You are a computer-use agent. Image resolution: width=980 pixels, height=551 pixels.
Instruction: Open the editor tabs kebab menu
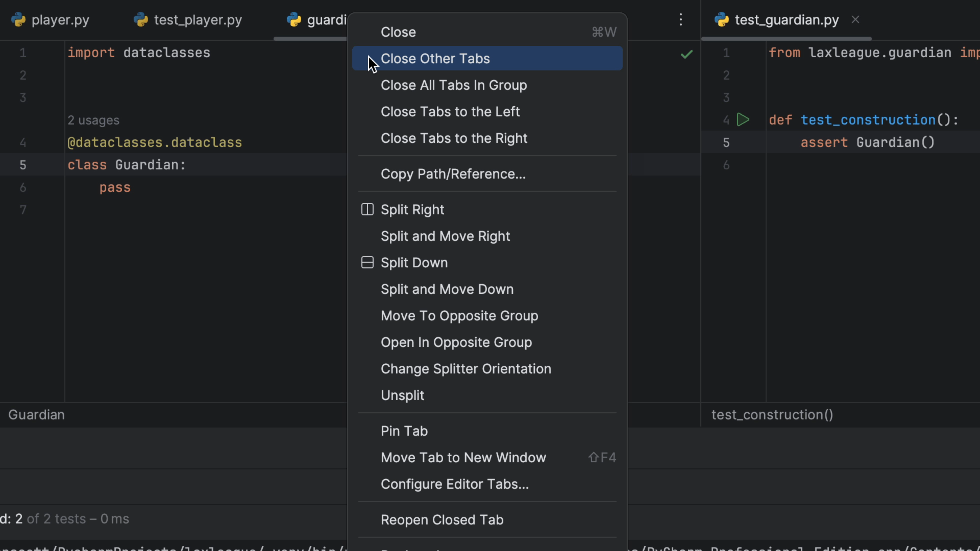(x=681, y=20)
